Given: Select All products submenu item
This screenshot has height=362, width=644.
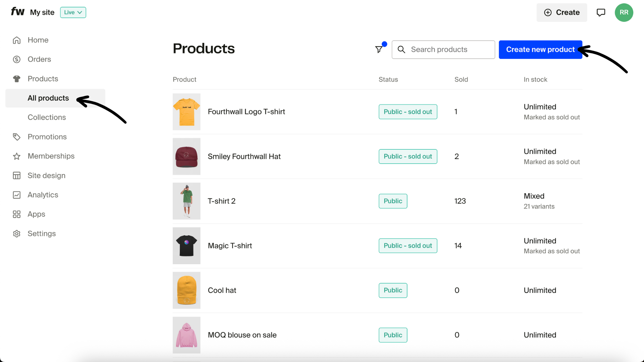Looking at the screenshot, I should pyautogui.click(x=55, y=98).
